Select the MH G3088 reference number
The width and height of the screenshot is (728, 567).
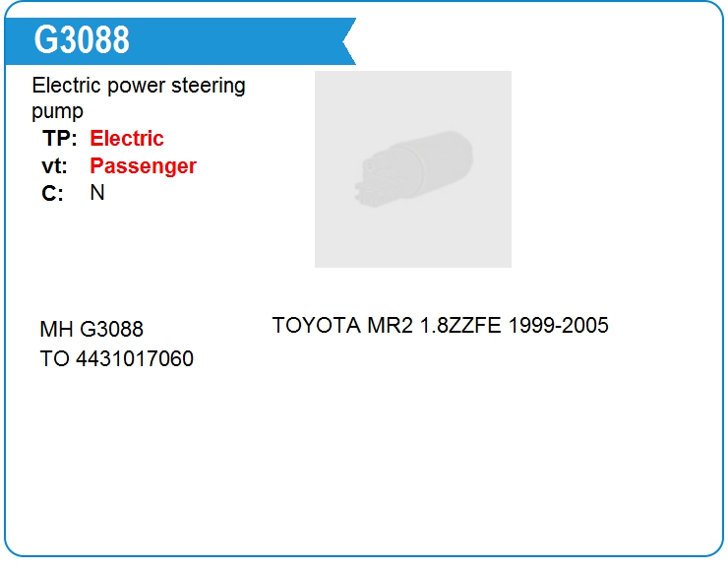pyautogui.click(x=91, y=329)
